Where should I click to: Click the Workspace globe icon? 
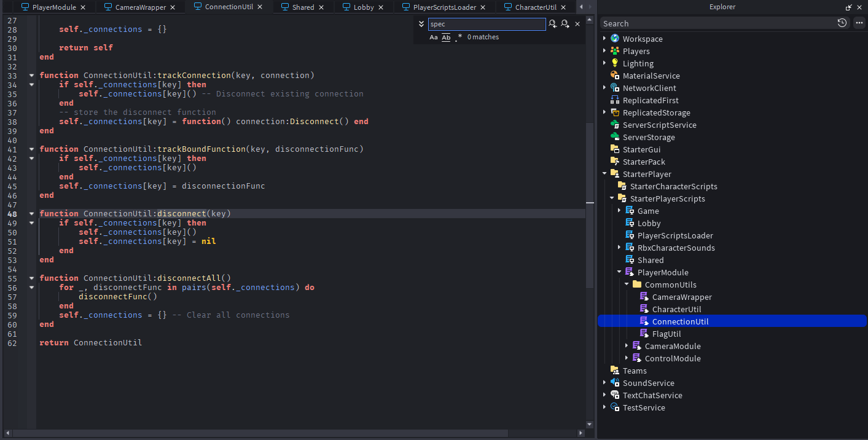pos(615,38)
